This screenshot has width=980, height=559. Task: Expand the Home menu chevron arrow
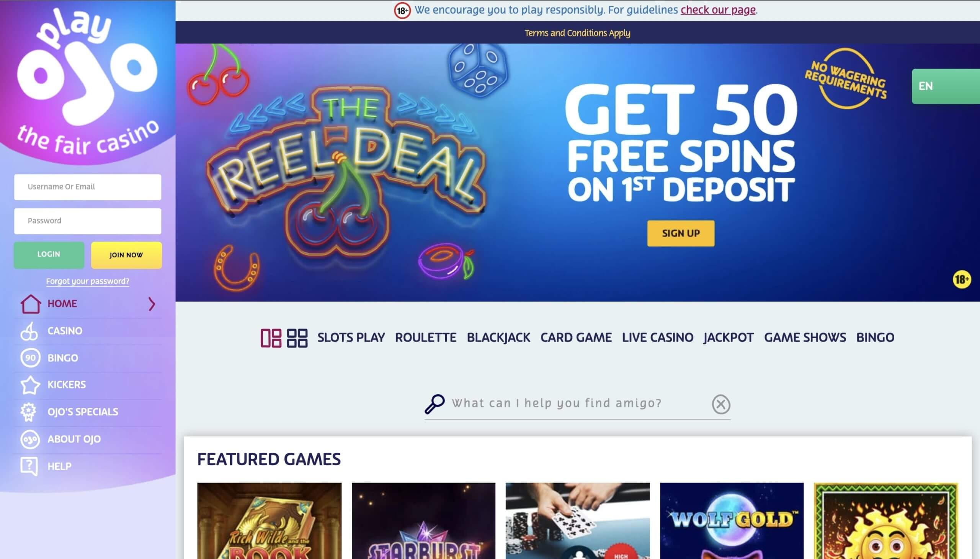(152, 304)
